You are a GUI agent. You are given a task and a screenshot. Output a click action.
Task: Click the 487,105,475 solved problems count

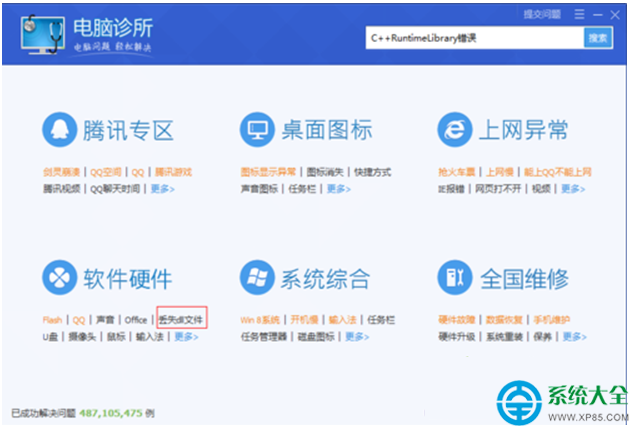coord(111,413)
